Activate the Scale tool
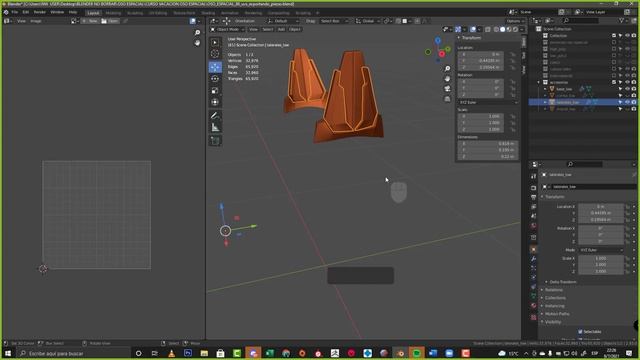The height and width of the screenshot is (360, 640). tap(215, 90)
